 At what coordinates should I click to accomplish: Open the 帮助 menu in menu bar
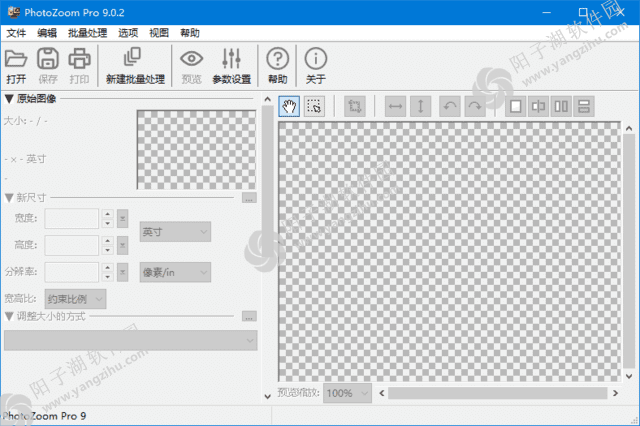tap(190, 33)
